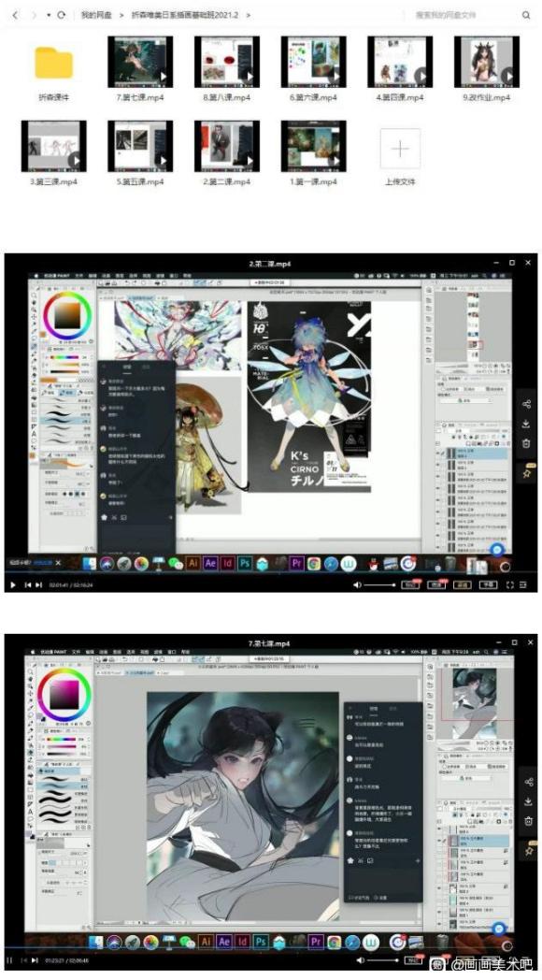Skip to the next video in the 2.第二课.mp4 player

(38, 584)
